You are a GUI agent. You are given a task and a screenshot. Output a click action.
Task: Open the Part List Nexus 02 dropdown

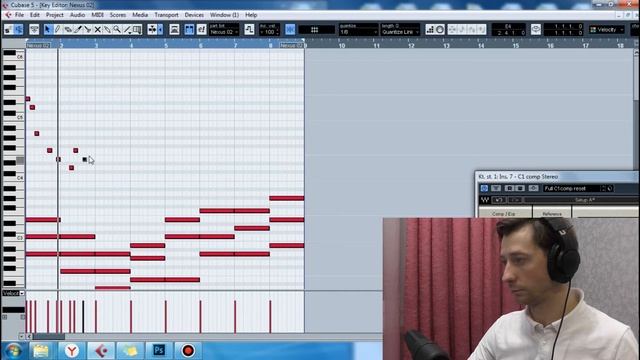pyautogui.click(x=224, y=32)
